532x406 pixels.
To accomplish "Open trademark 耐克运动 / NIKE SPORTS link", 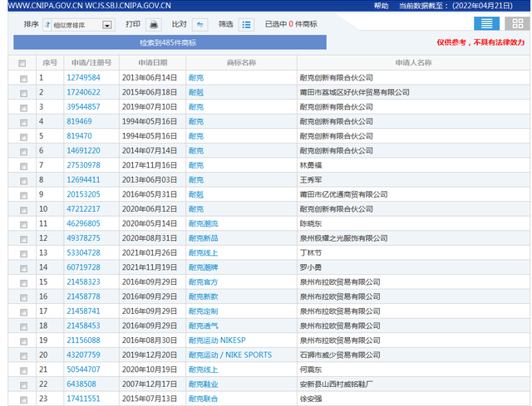I will coord(230,355).
